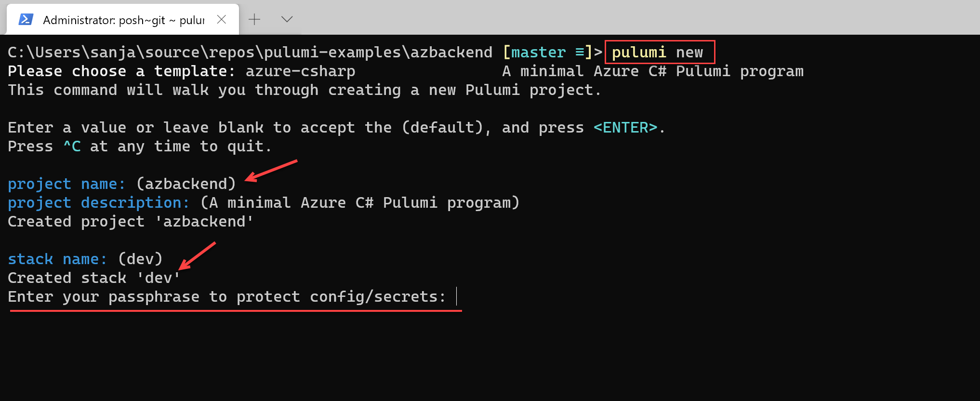Click the "Created stack 'dev'" line
This screenshot has width=980, height=401.
click(94, 278)
